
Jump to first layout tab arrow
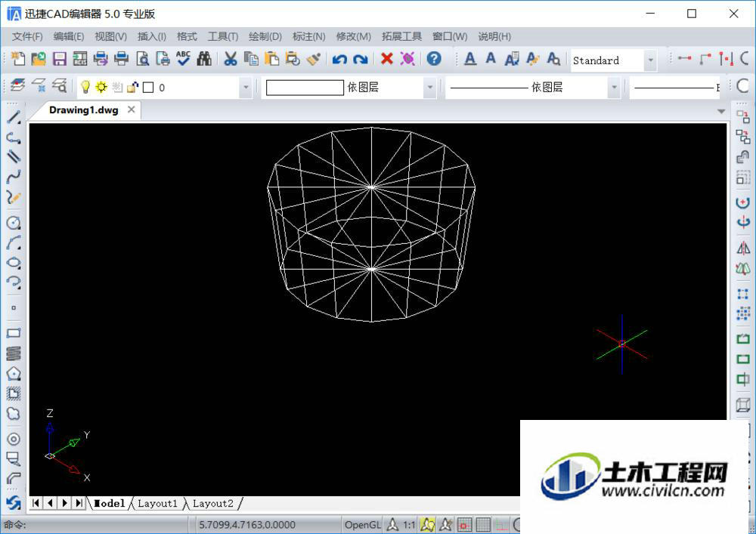coord(36,503)
